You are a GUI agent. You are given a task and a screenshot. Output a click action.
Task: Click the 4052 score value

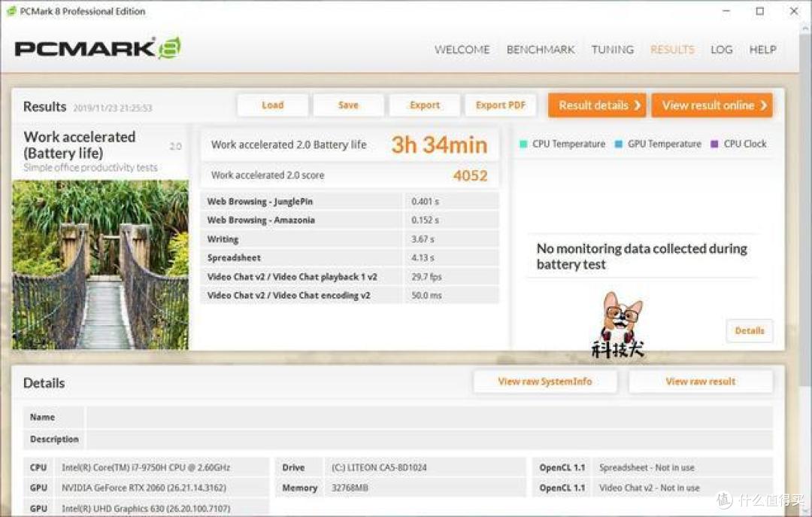[x=470, y=176]
